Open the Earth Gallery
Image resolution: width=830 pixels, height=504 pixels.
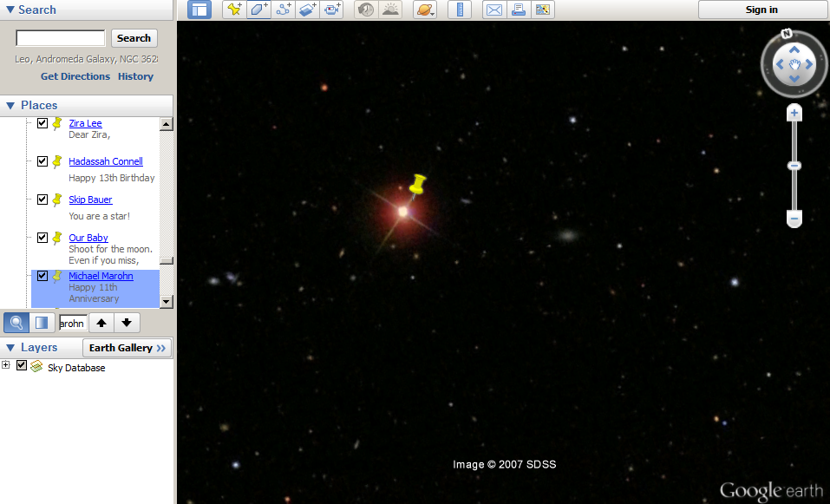tap(127, 348)
